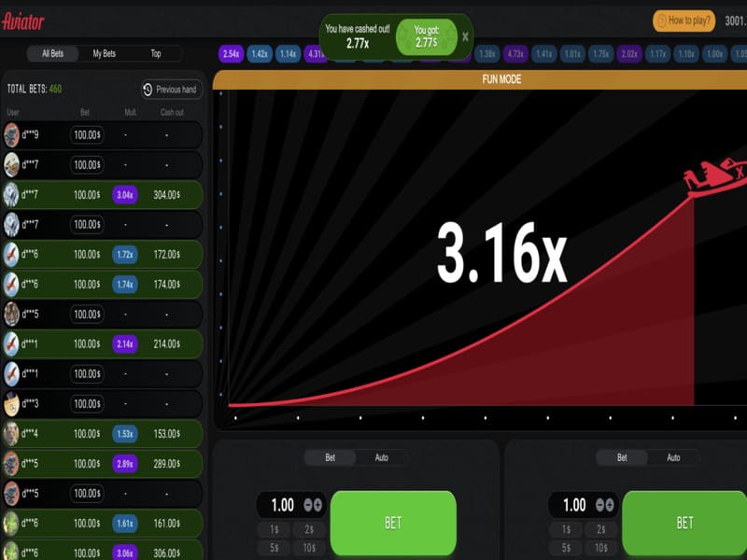Switch to the Top tab
Viewport: 747px width, 560px height.
[x=156, y=53]
